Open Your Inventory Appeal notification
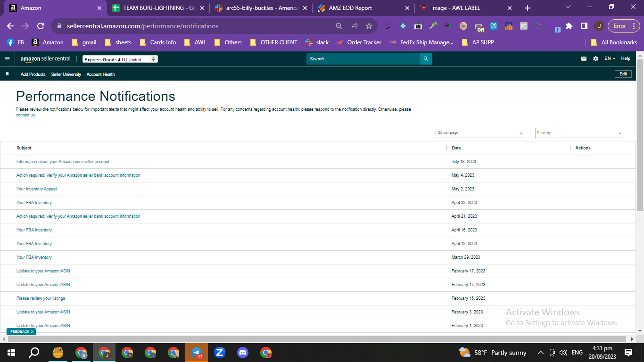The image size is (644, 362). (36, 189)
